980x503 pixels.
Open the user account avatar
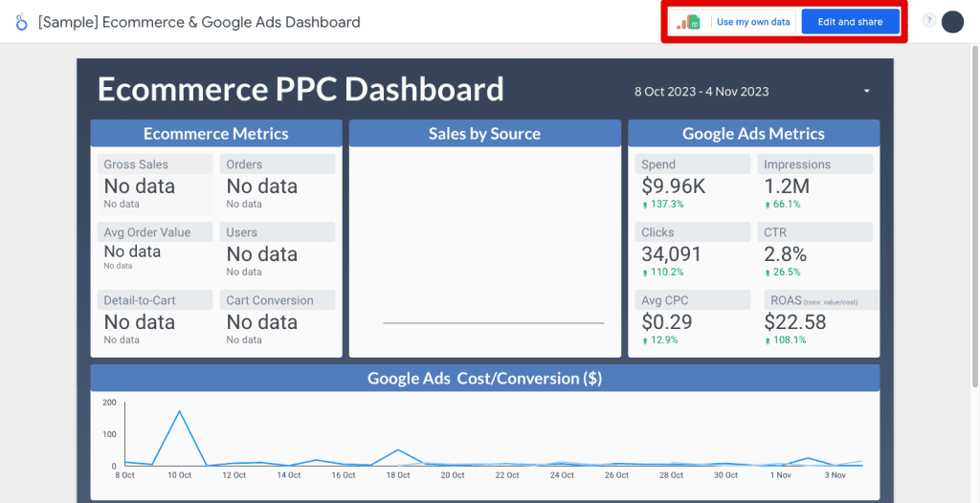952,22
